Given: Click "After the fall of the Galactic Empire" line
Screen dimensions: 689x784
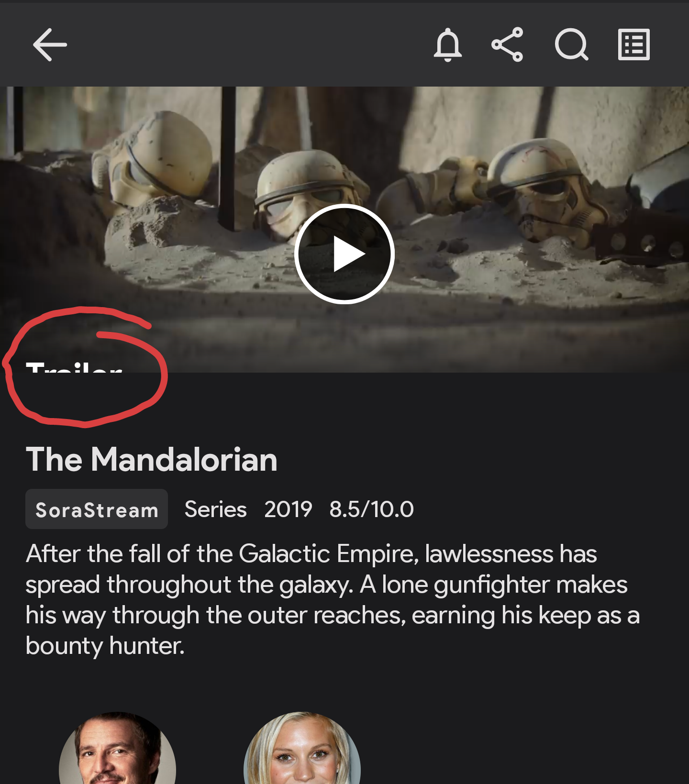Looking at the screenshot, I should click(222, 554).
